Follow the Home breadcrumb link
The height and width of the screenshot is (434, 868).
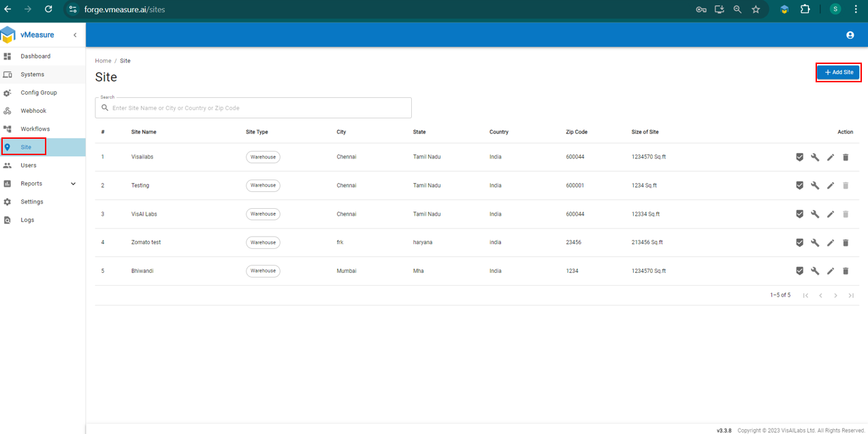coord(103,61)
